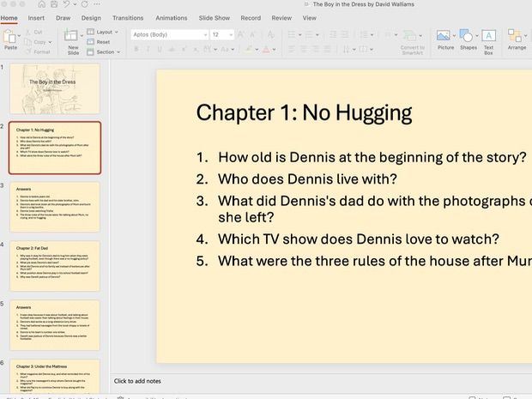Select slide 4 Chapter 2: Fat Dad thumbnail
Screen dimensions: 532x399
55,266
